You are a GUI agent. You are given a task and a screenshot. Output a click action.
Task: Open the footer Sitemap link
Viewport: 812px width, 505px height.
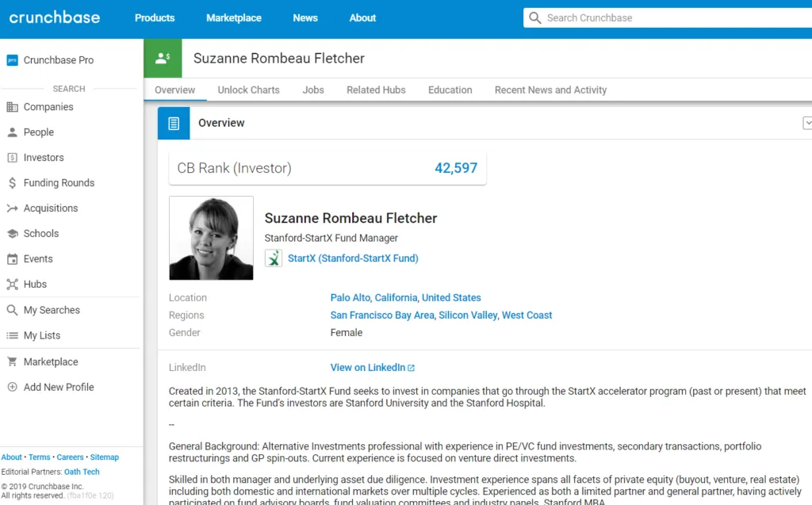105,457
